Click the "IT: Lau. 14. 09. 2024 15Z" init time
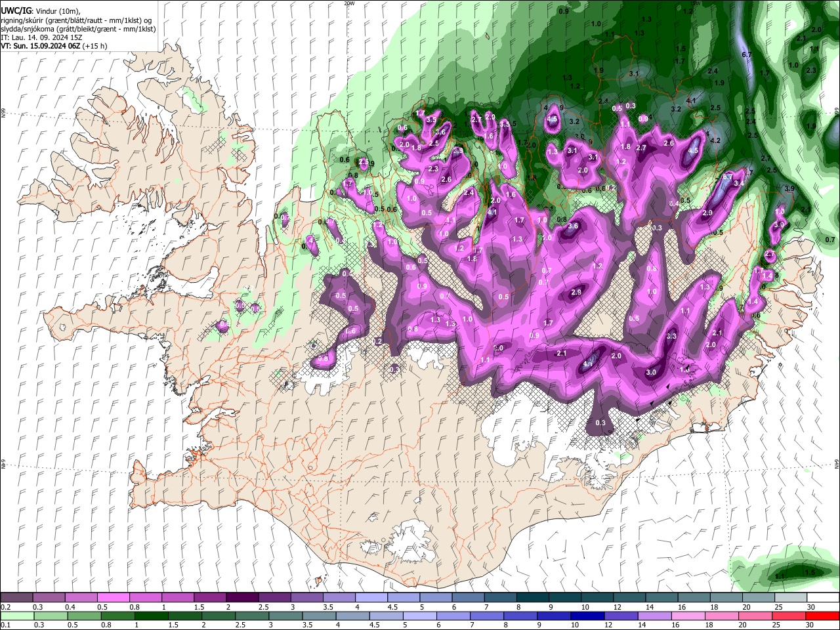The width and height of the screenshot is (840, 630). click(41, 37)
